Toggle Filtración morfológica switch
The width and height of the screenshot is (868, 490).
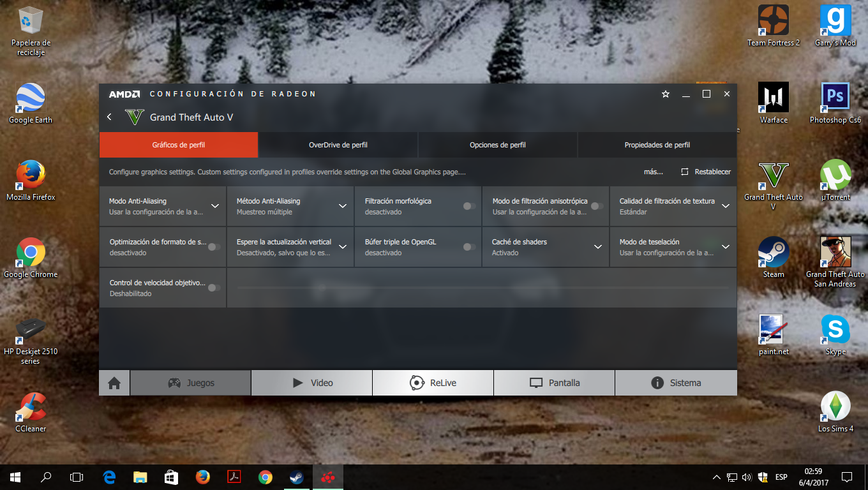click(x=469, y=206)
